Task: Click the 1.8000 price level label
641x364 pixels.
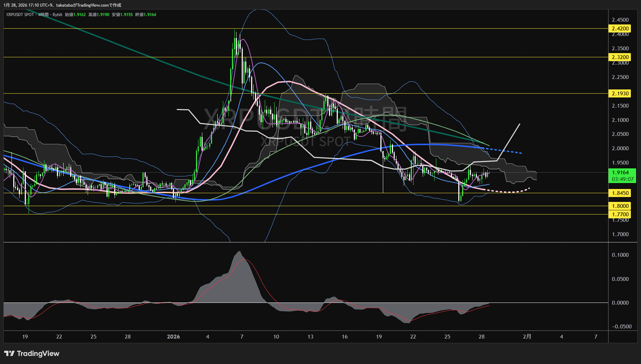Action: tap(620, 206)
